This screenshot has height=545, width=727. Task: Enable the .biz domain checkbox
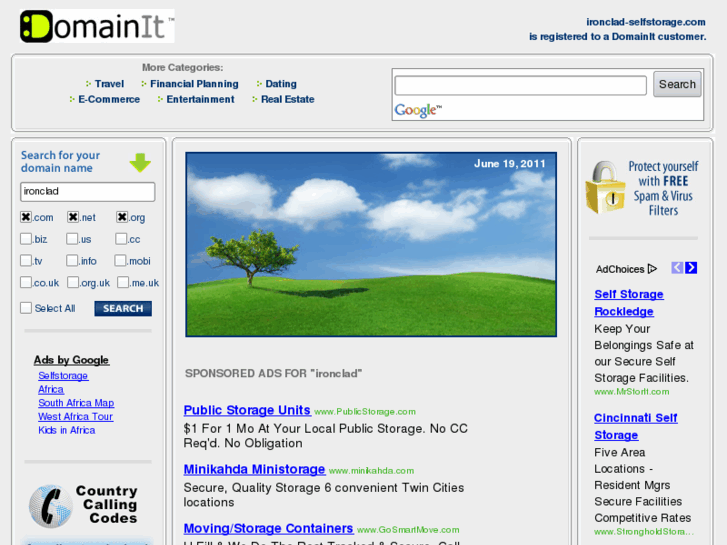pos(26,239)
